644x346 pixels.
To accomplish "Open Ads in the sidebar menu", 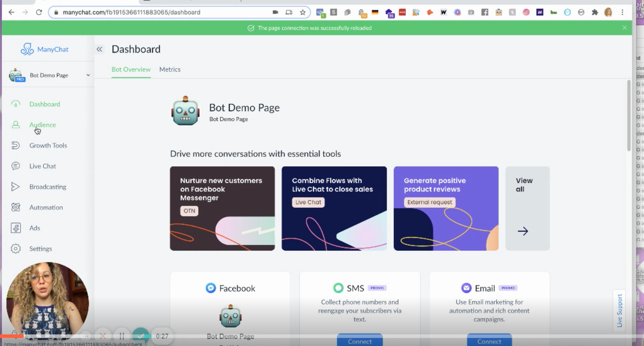I will (35, 228).
